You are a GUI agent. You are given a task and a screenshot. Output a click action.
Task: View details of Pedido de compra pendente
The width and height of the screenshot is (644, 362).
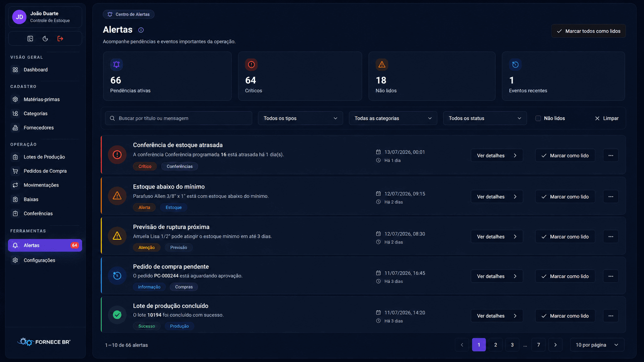pyautogui.click(x=497, y=276)
